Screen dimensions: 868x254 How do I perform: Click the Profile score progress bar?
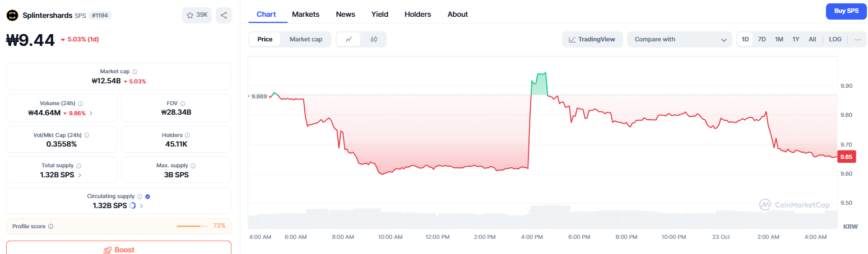coord(192,226)
